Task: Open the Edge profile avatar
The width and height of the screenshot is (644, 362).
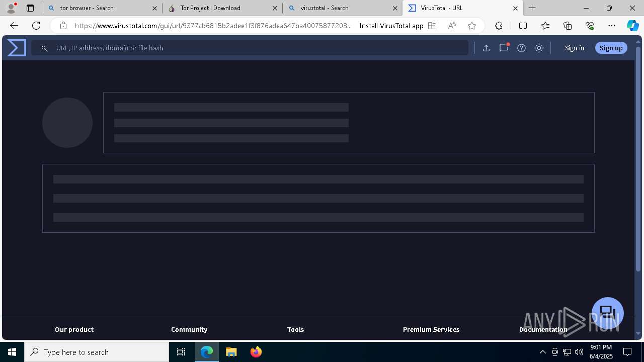Action: click(x=11, y=8)
